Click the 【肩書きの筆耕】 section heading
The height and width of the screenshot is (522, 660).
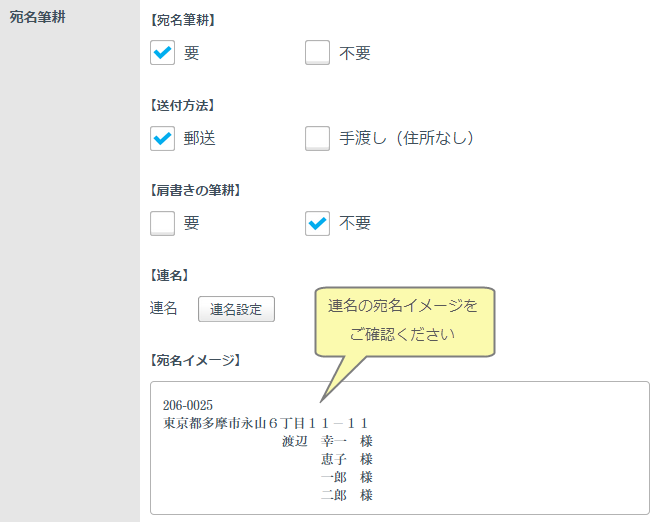pos(196,189)
